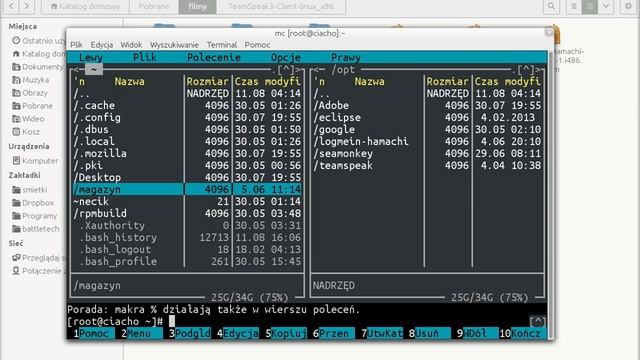This screenshot has height=360, width=640.
Task: Select the .bash_profile file row
Action: pos(187,262)
